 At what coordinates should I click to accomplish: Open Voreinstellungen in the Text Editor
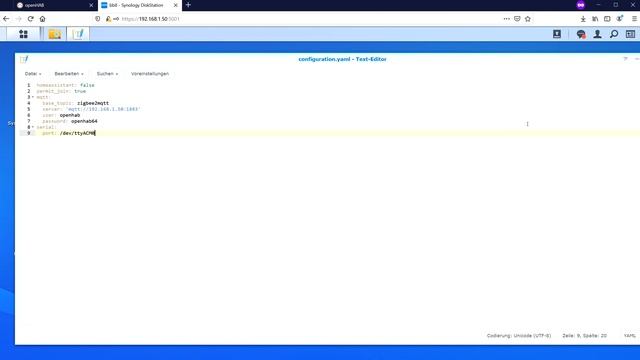(150, 74)
